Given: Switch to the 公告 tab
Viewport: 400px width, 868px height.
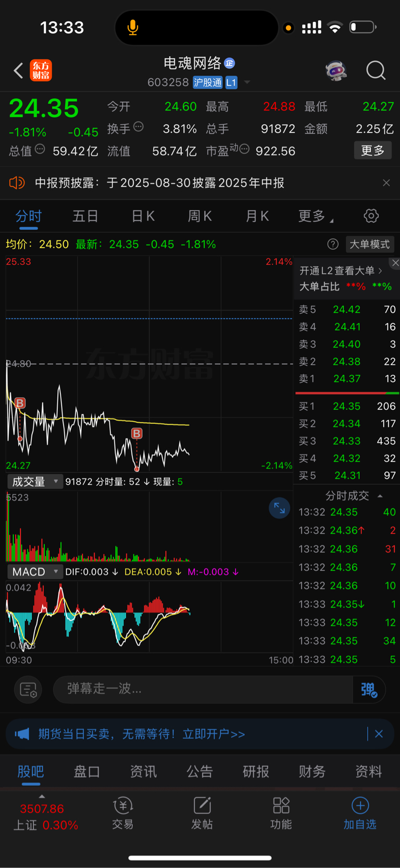Looking at the screenshot, I should coord(200,772).
